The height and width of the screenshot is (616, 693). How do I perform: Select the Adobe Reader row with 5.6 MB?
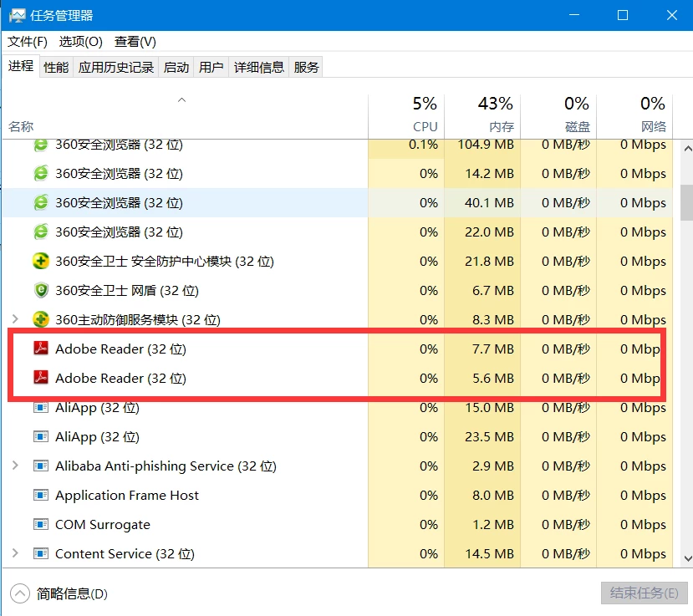[338, 379]
